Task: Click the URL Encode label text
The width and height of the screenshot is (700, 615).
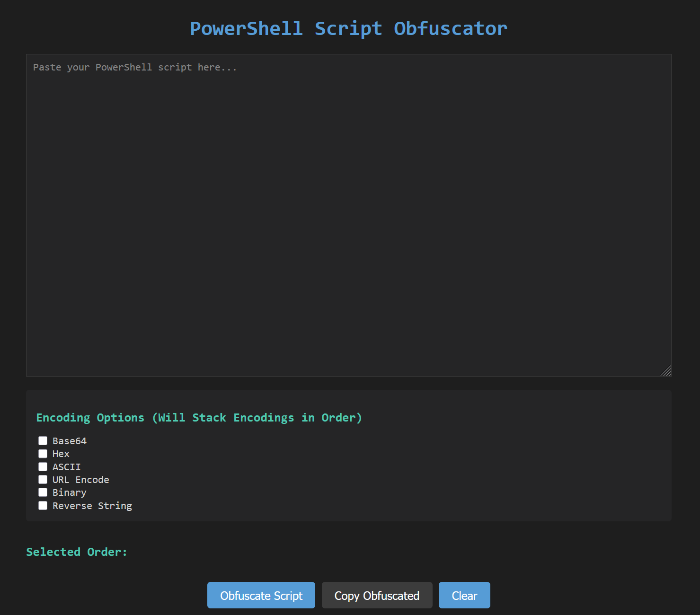Action: [81, 480]
